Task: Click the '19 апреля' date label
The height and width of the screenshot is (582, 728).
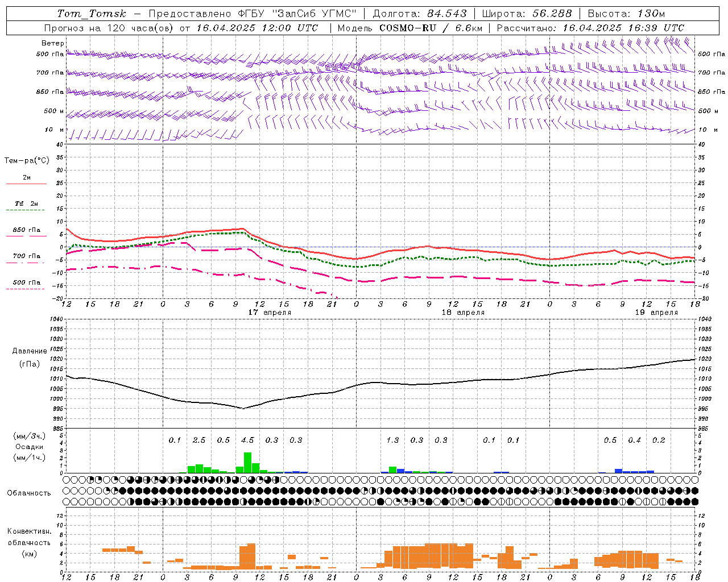Action: (656, 313)
